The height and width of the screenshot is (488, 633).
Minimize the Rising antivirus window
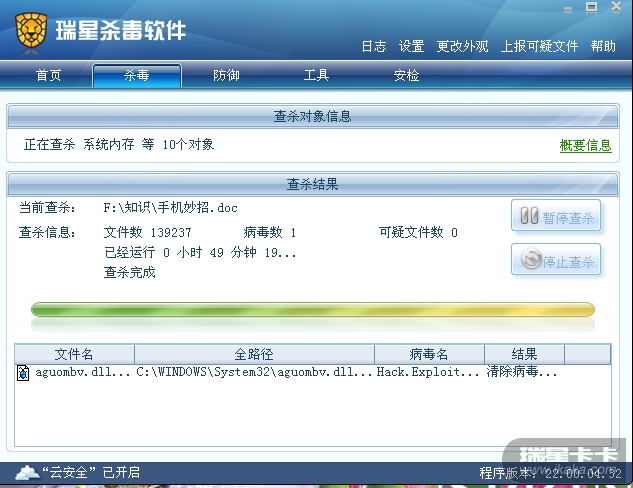pyautogui.click(x=568, y=9)
